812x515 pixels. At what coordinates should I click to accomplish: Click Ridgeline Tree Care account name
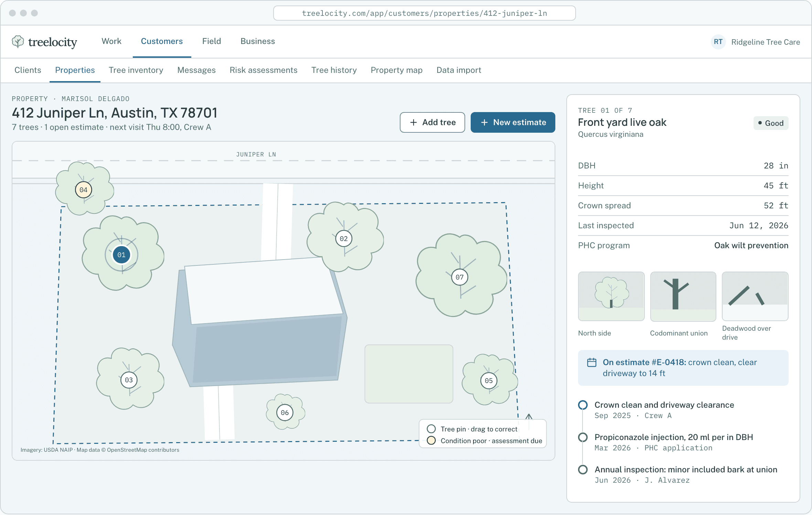coord(766,42)
